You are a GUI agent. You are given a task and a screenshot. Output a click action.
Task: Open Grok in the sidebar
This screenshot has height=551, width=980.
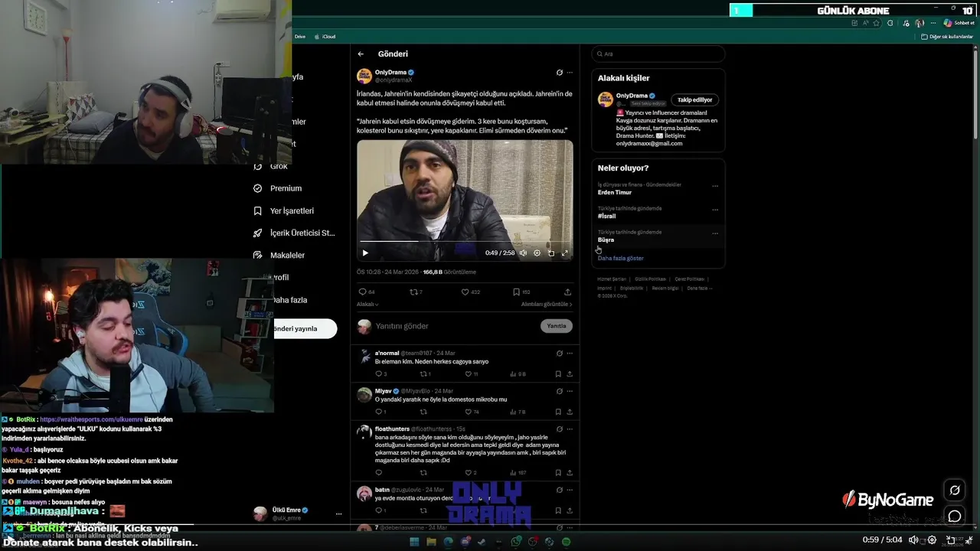[x=271, y=166]
